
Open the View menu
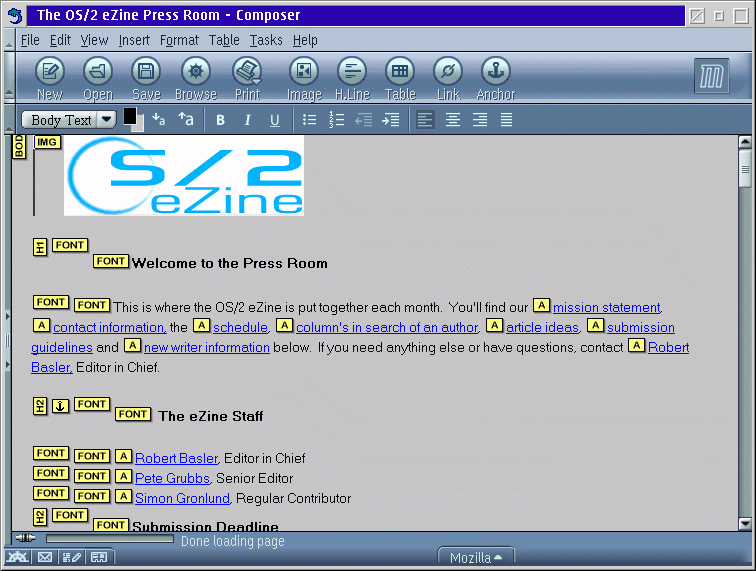(x=94, y=40)
